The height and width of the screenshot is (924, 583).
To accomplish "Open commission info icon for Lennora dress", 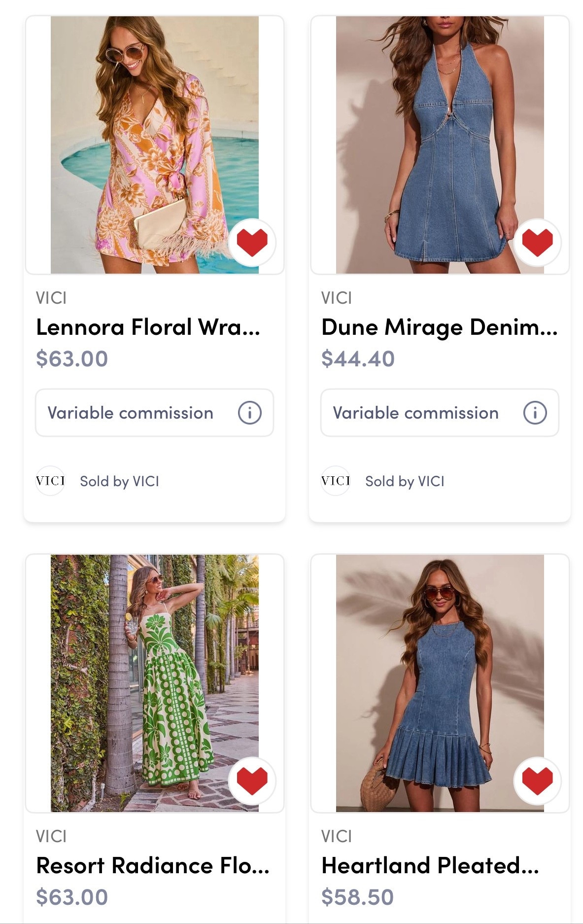I will [x=249, y=413].
